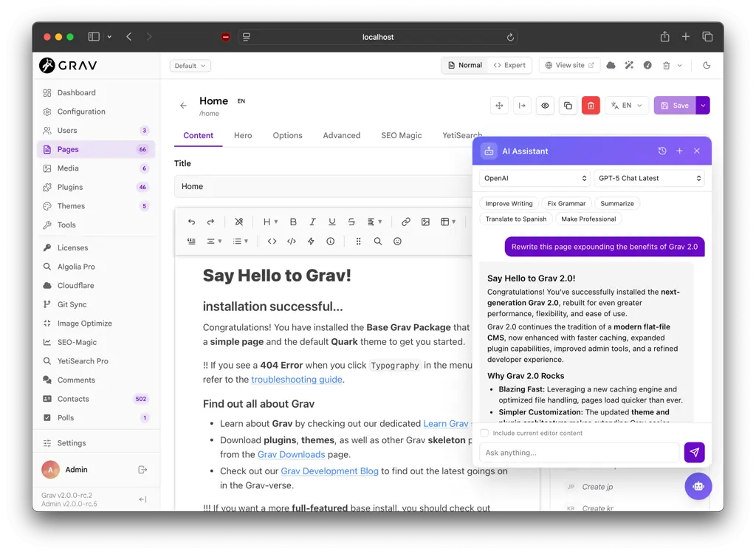Click the Fix Grammar chip

point(566,204)
